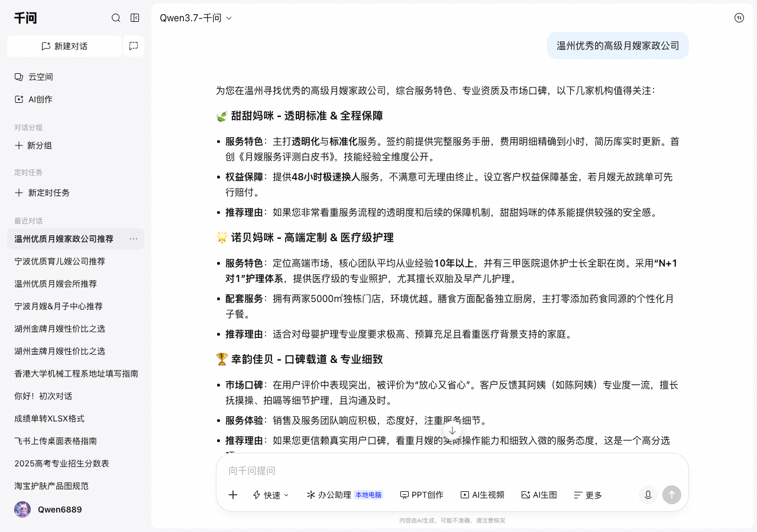Open the 温州优质月嫂会所推荐 conversation
757x532 pixels.
(x=76, y=284)
